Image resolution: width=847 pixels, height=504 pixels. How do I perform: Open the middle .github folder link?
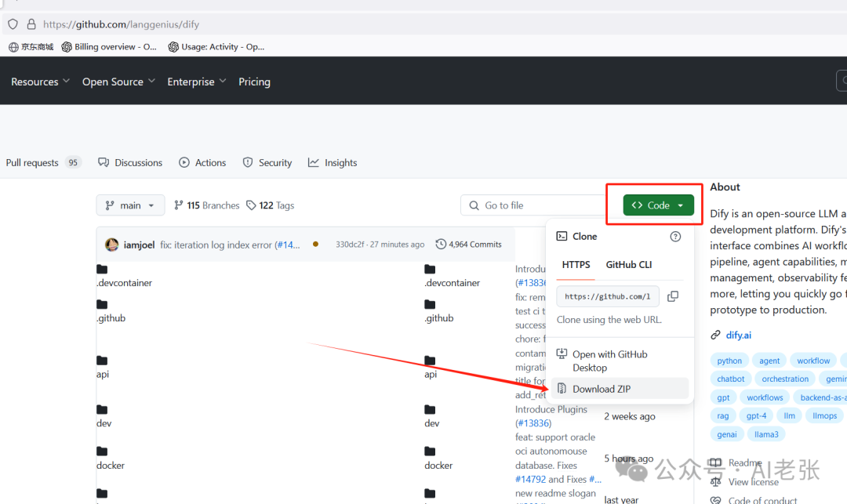point(438,317)
